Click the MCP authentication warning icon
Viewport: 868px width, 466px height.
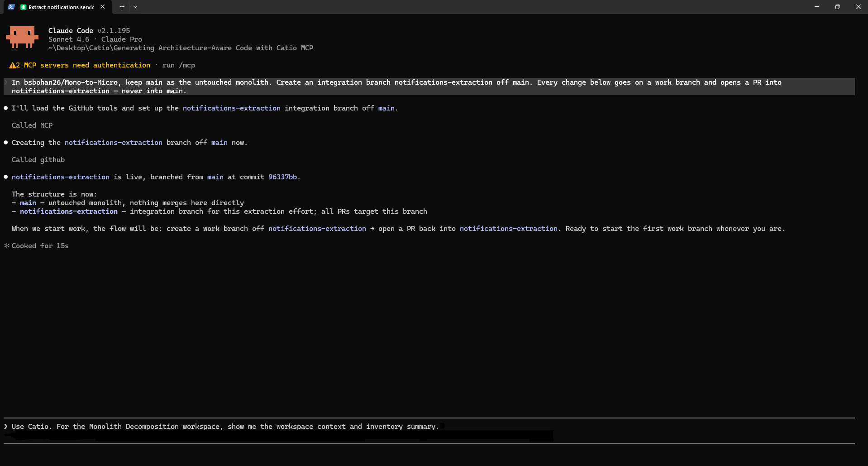(12, 65)
